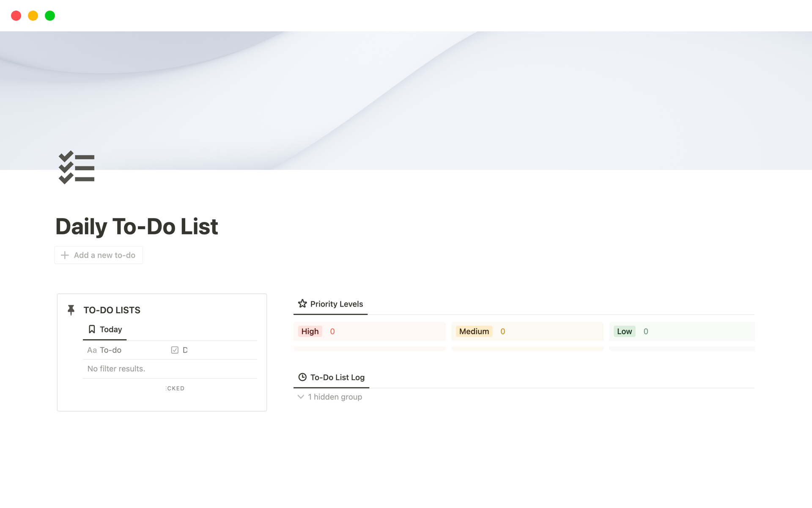Click the No filter results row
This screenshot has height=508, width=812.
(x=116, y=368)
